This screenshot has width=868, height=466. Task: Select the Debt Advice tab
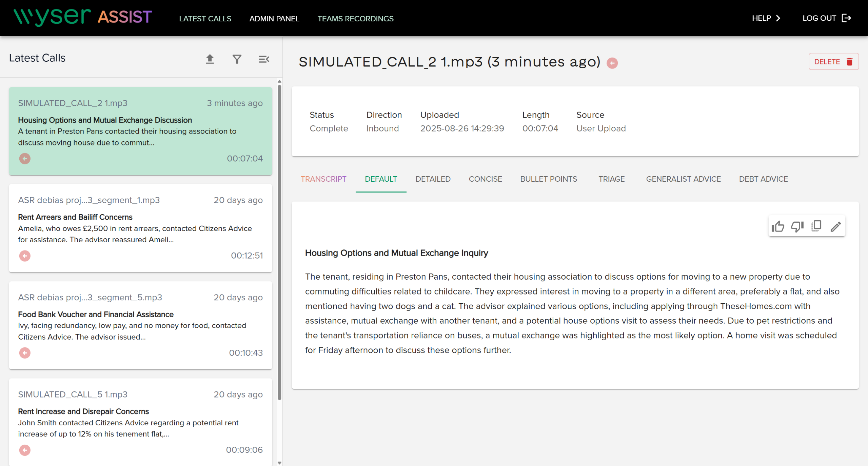coord(763,179)
